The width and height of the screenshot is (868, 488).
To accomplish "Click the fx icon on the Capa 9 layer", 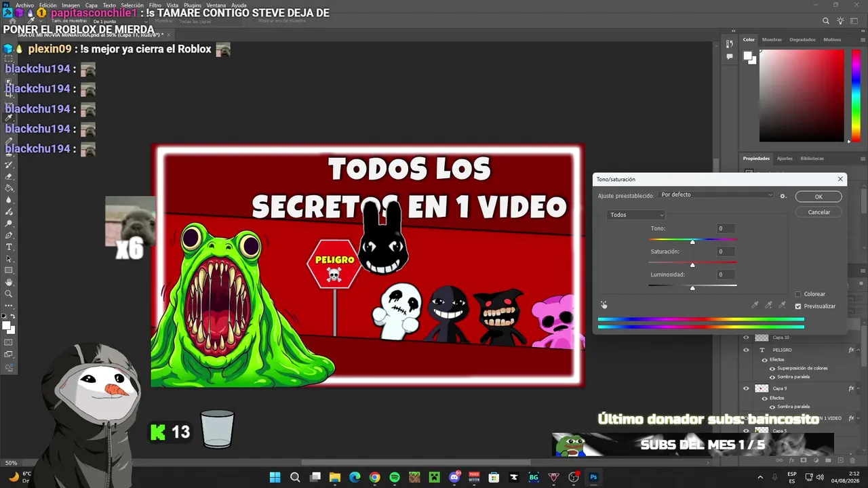I will [852, 388].
